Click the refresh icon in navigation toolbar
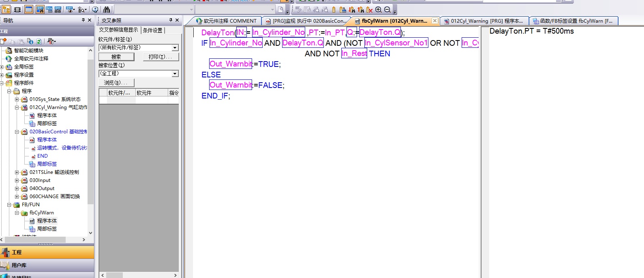 tap(39, 41)
